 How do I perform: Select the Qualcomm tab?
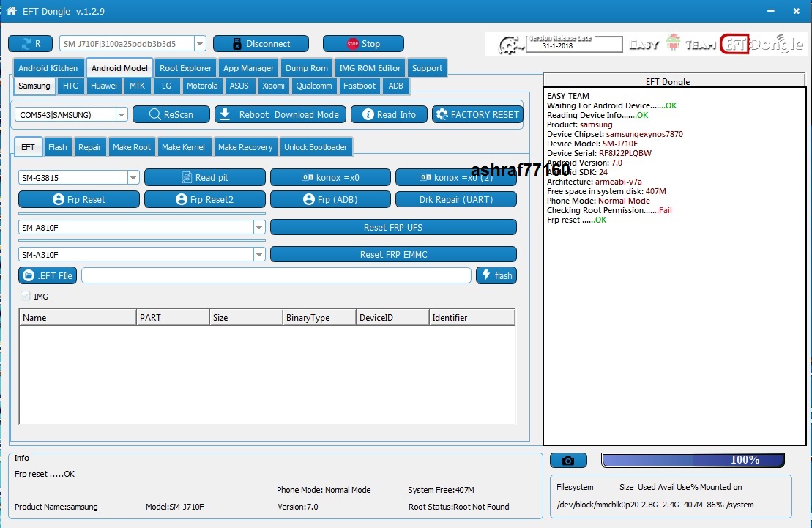[314, 86]
